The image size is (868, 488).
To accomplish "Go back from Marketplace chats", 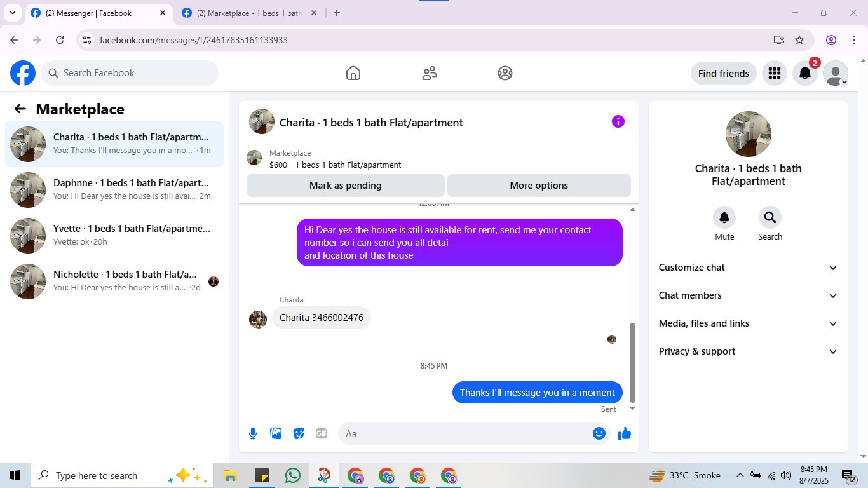I will click(x=20, y=109).
